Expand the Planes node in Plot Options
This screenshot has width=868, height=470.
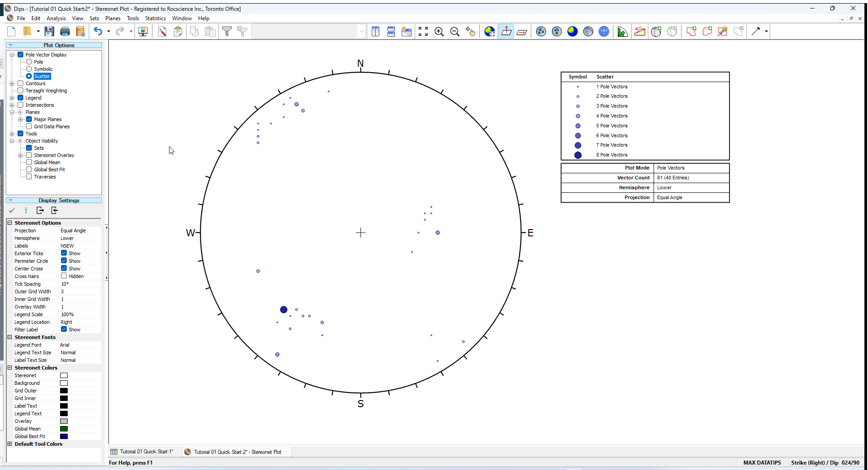pyautogui.click(x=12, y=112)
